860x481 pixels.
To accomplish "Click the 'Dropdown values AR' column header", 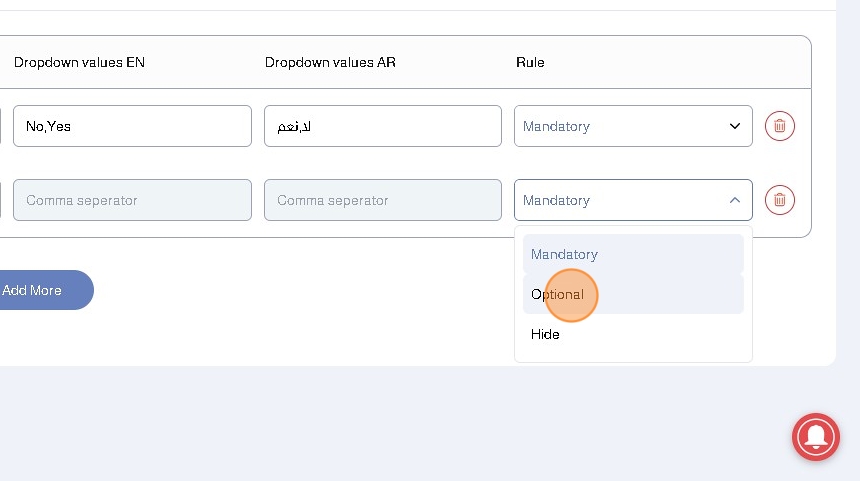I will (x=330, y=62).
